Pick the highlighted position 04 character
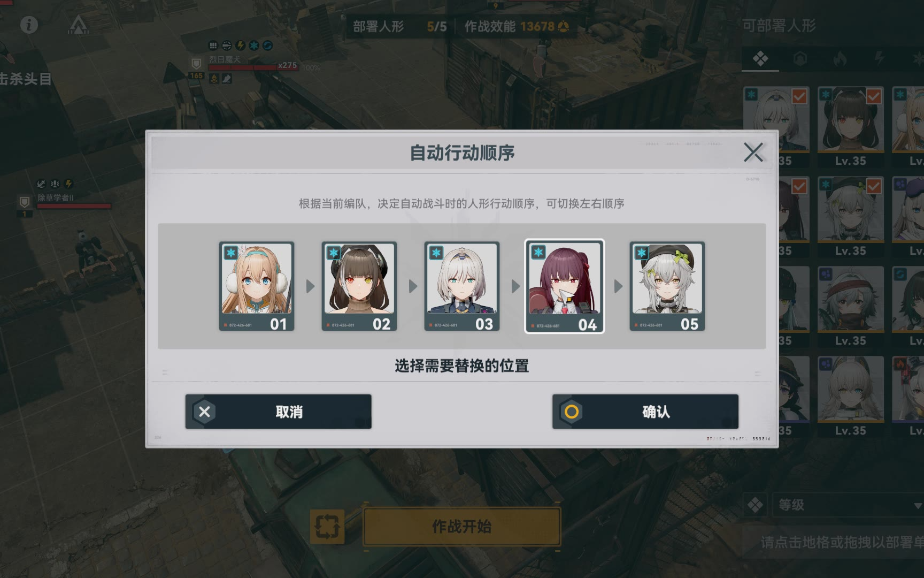The width and height of the screenshot is (924, 578). pyautogui.click(x=565, y=286)
